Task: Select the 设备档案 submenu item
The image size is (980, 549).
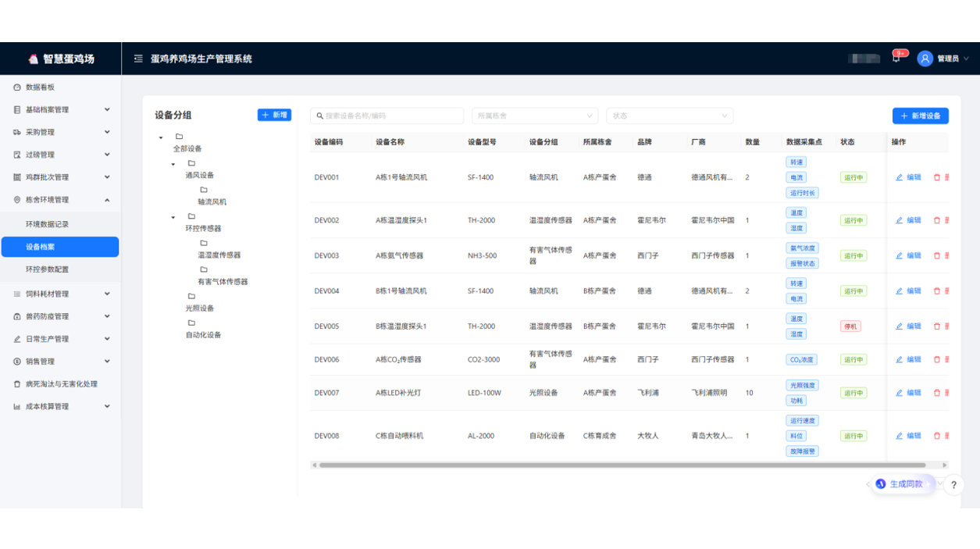Action: point(60,247)
